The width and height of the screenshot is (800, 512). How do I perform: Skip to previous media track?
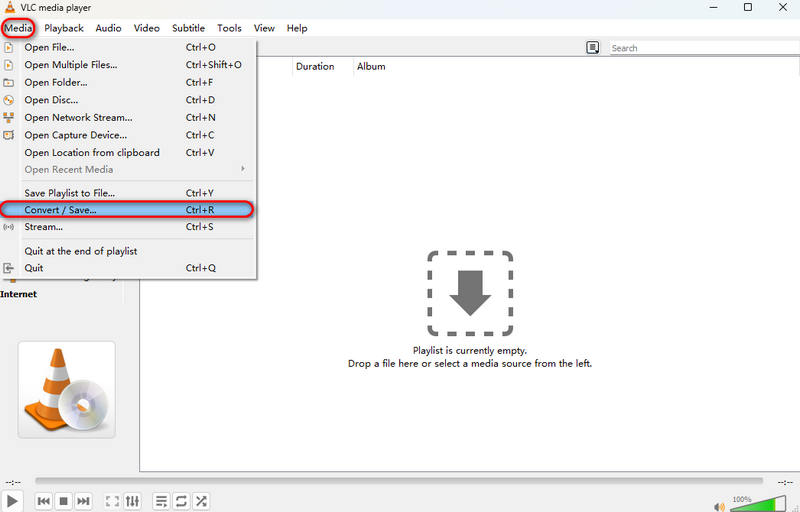pyautogui.click(x=44, y=501)
